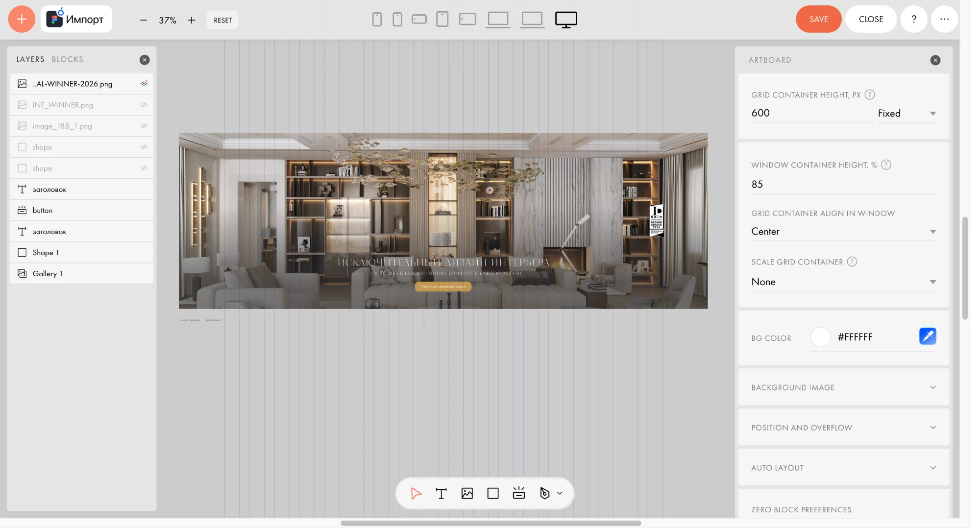Select the Gallery 1 layer
This screenshot has width=980, height=528.
tap(82, 273)
